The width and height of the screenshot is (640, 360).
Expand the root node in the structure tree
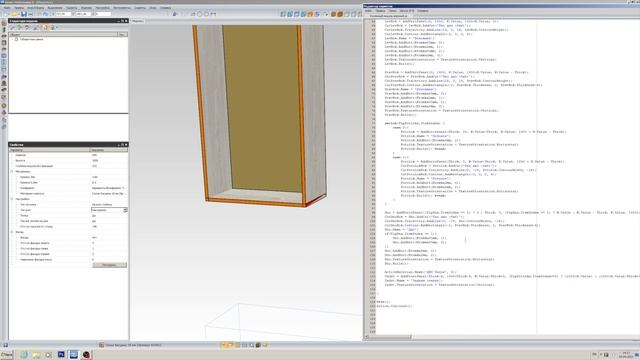coord(12,40)
